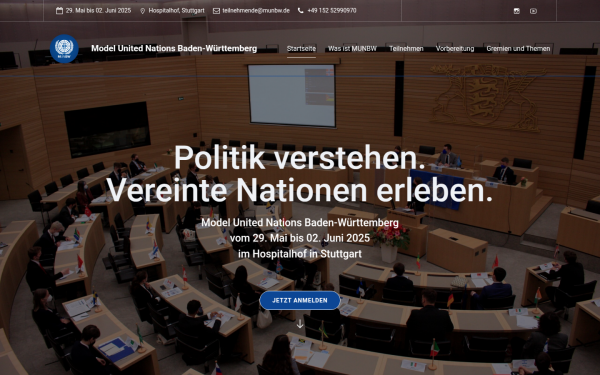Open the Was ist MUNBW menu
The width and height of the screenshot is (600, 375).
(x=352, y=49)
